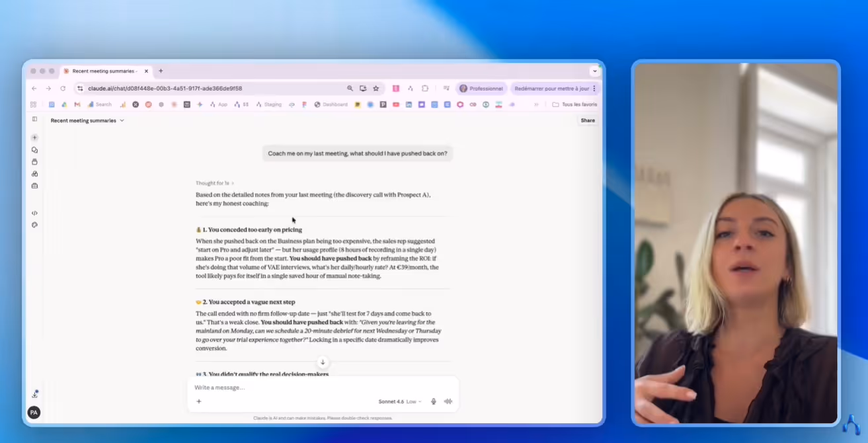Open the Sonnet 4.6 model selector
Image resolution: width=868 pixels, height=443 pixels.
point(400,401)
